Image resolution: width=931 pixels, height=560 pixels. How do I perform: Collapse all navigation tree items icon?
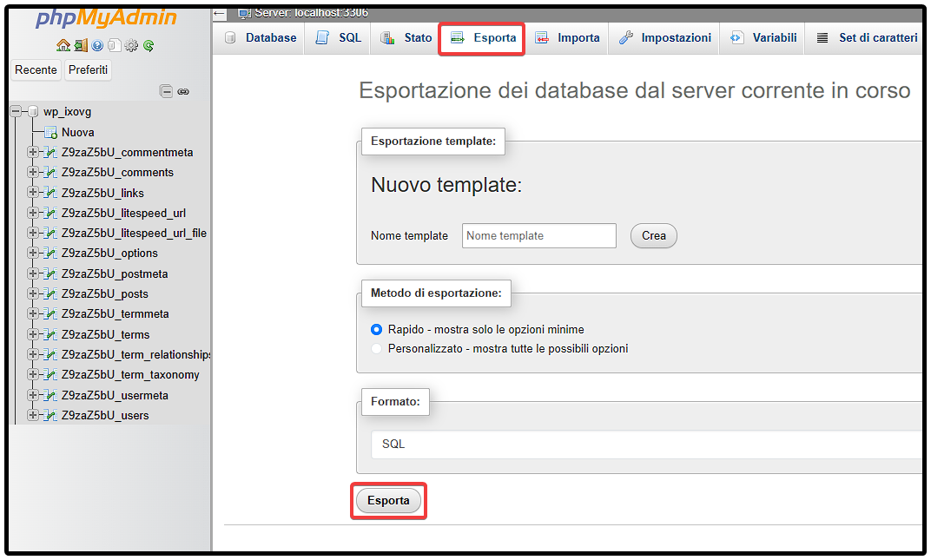point(166,91)
